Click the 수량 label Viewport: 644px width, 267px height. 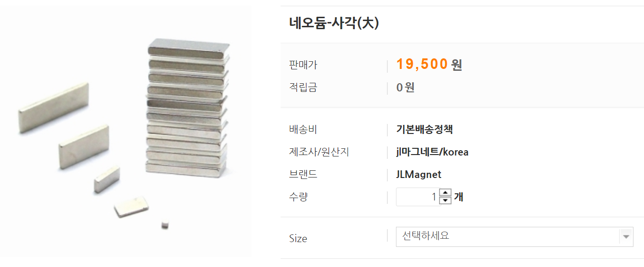click(298, 197)
